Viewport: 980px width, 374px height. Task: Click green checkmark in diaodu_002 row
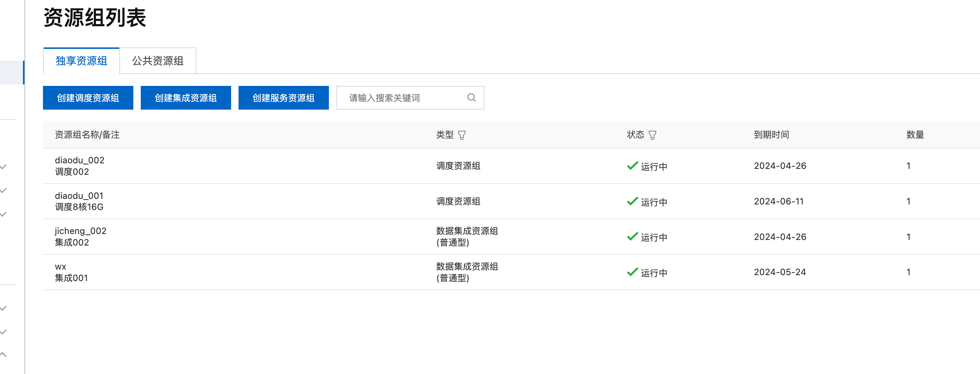tap(632, 166)
